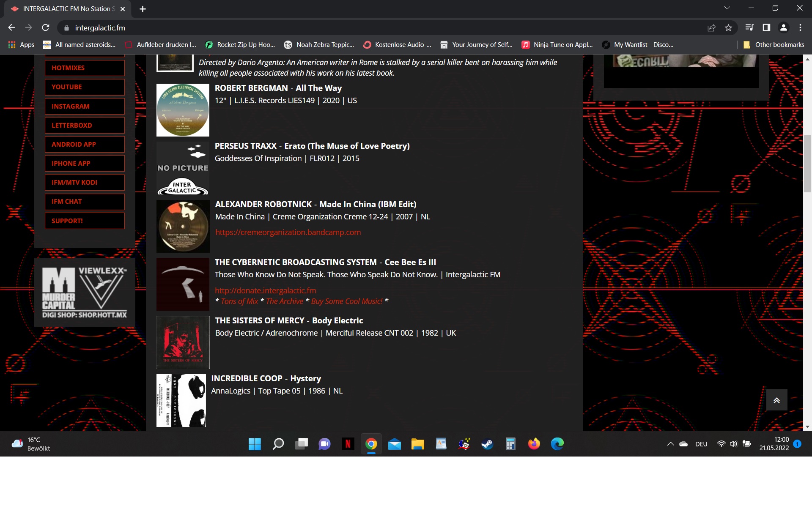The image size is (812, 525).
Task: Reload the intergalactic.fm page
Action: pos(46,28)
